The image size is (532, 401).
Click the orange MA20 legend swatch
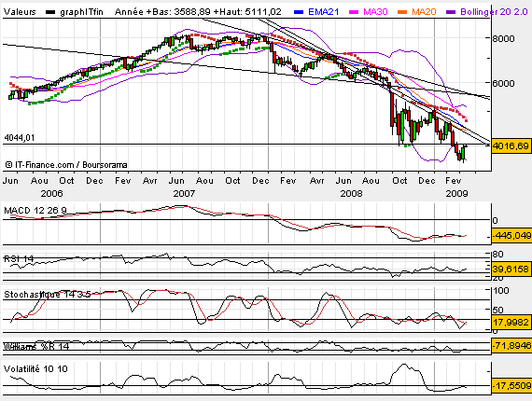(402, 12)
